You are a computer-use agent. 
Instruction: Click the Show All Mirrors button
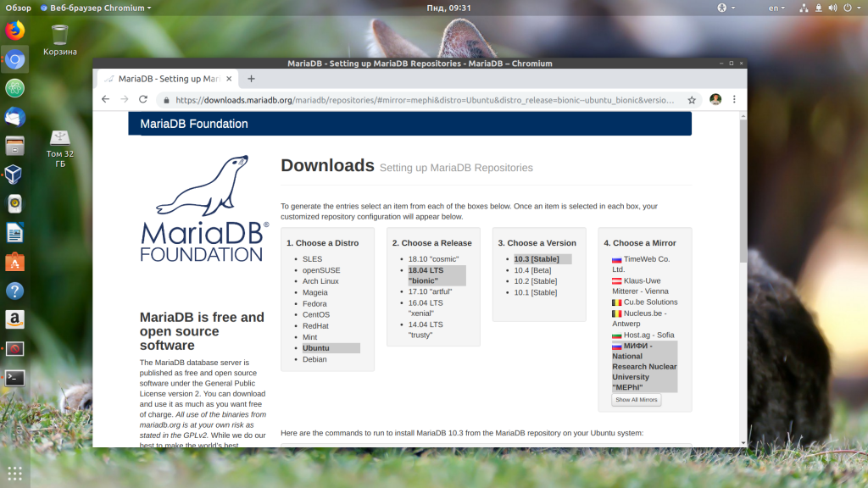pos(636,400)
